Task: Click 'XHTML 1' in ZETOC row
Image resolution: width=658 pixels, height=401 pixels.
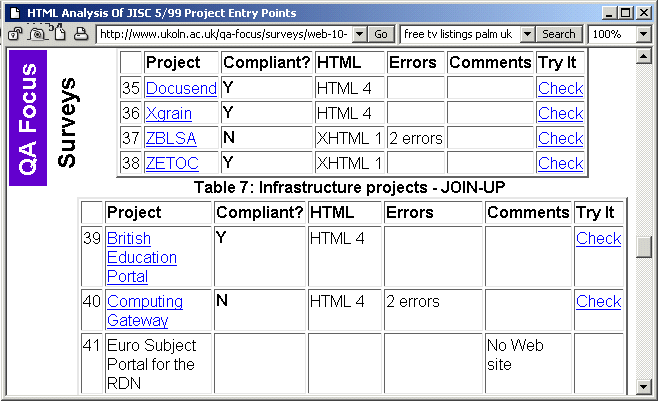Action: point(349,163)
